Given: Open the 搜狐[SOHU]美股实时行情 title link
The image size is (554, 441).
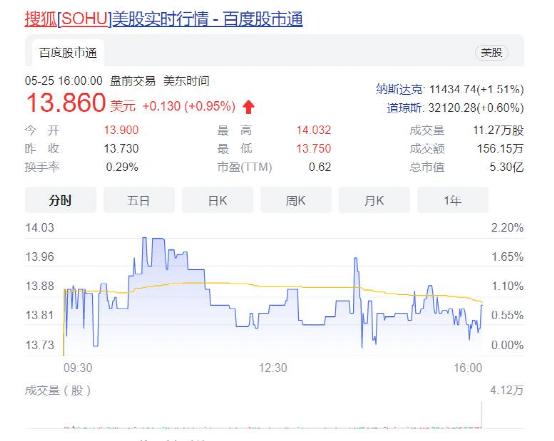Looking at the screenshot, I should tap(164, 19).
